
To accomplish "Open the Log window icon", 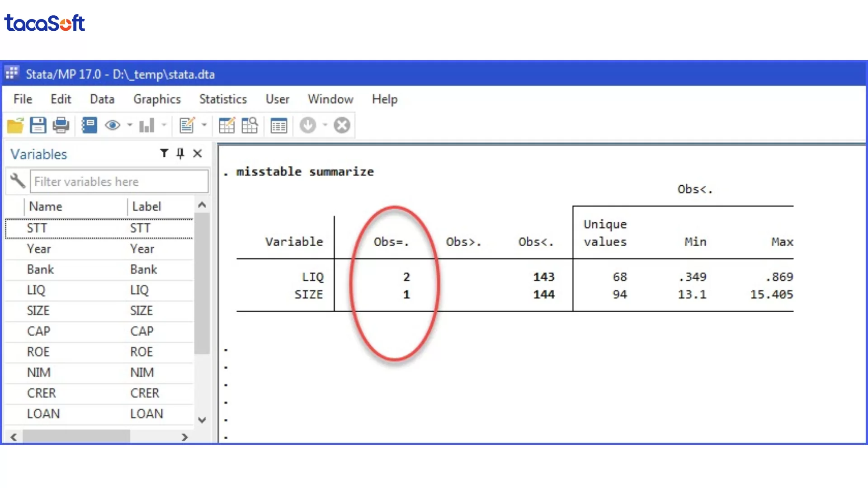I will pos(89,125).
